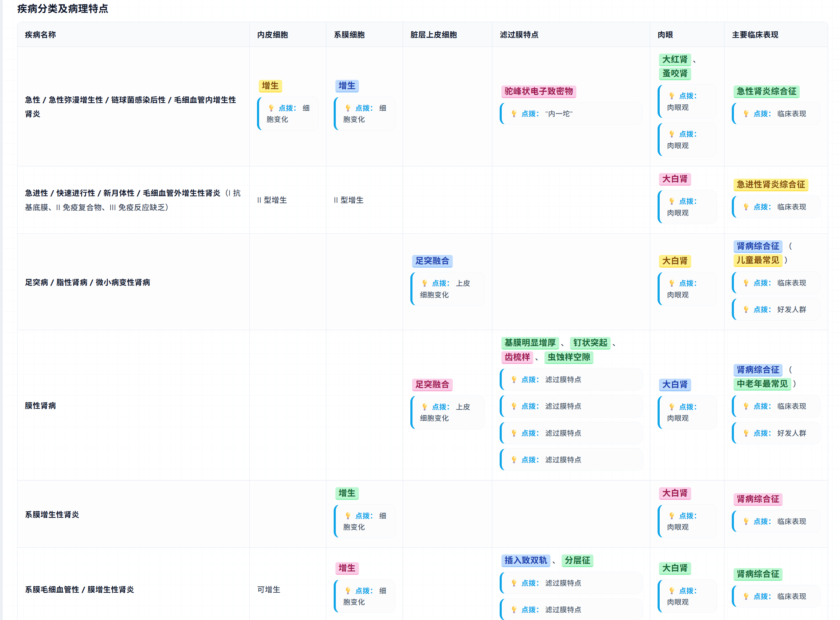Click the pink-highlighted 足突融合
Viewport: 840px width, 620px height.
click(x=432, y=385)
